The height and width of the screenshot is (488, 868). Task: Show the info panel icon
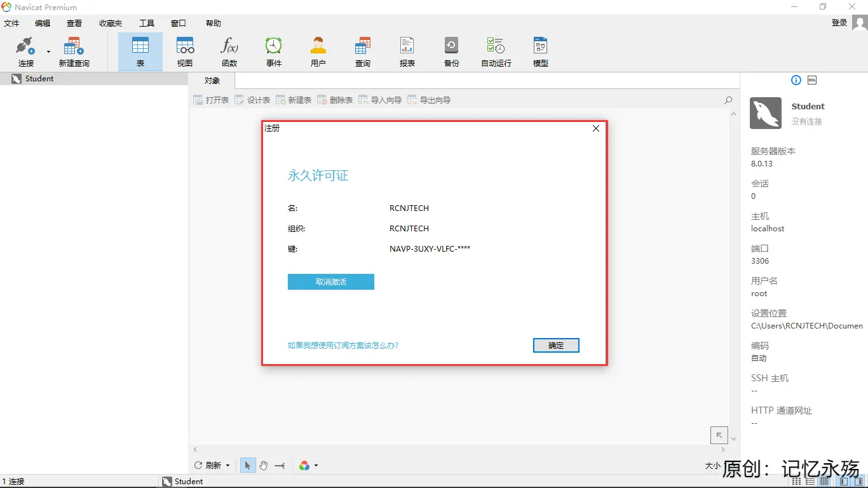[x=796, y=80]
